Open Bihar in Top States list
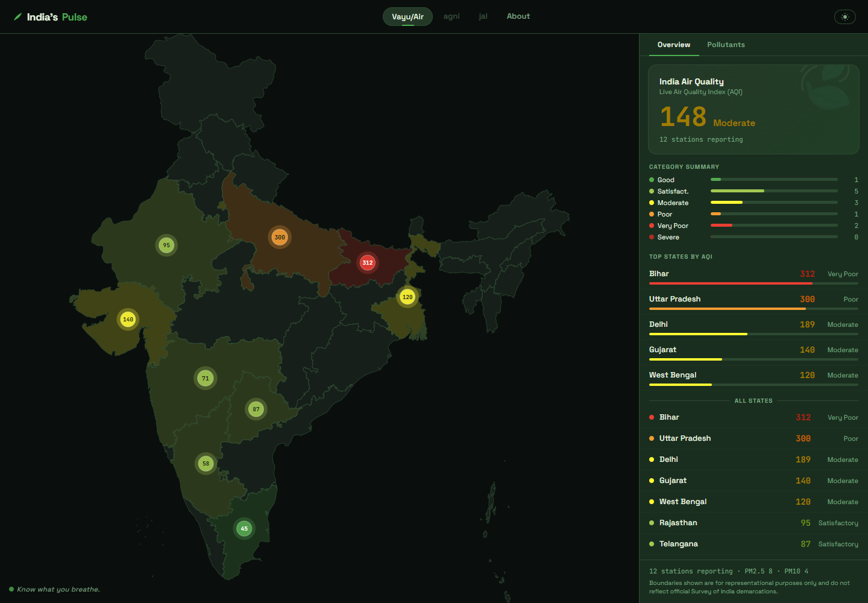 [753, 276]
